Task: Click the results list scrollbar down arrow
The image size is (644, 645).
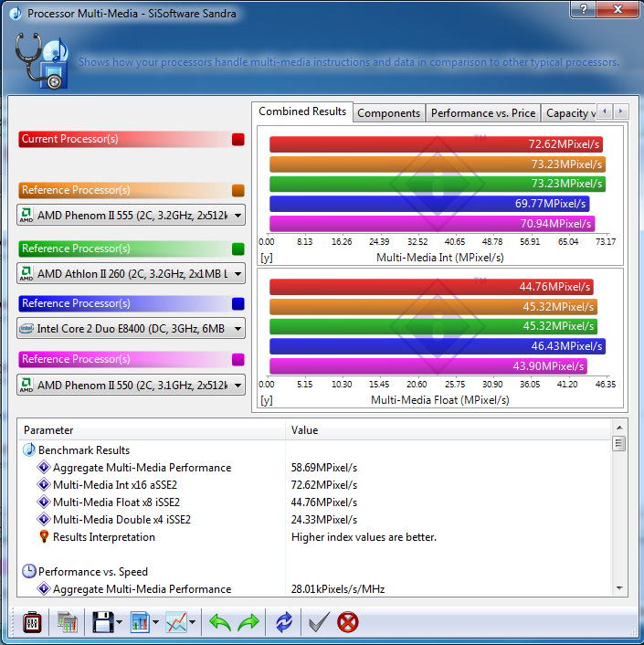Action: coord(619,588)
